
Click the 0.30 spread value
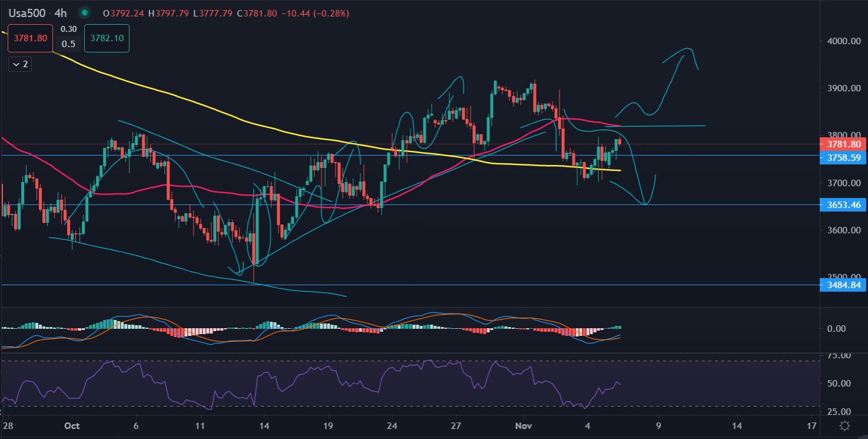coord(68,29)
